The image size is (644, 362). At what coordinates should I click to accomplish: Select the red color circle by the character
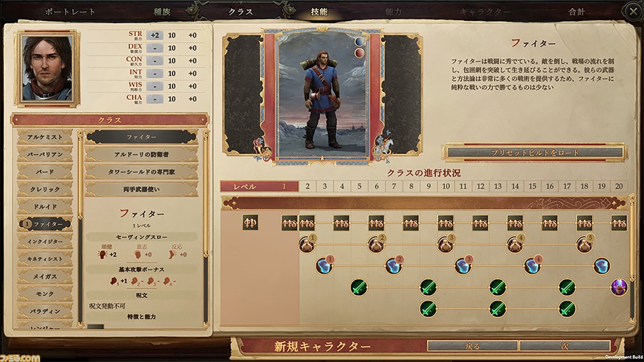[x=360, y=53]
